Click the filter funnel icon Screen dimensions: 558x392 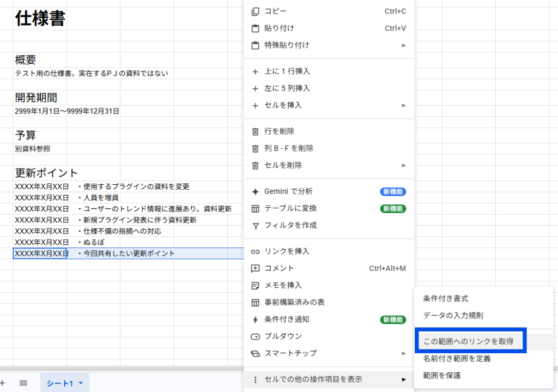255,225
